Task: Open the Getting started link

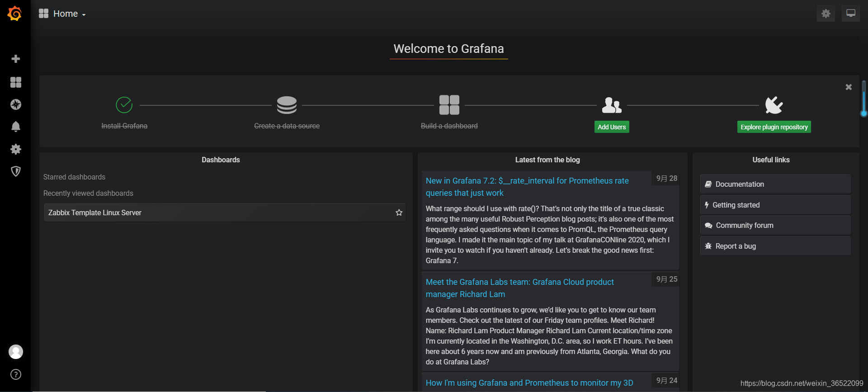Action: (776, 205)
